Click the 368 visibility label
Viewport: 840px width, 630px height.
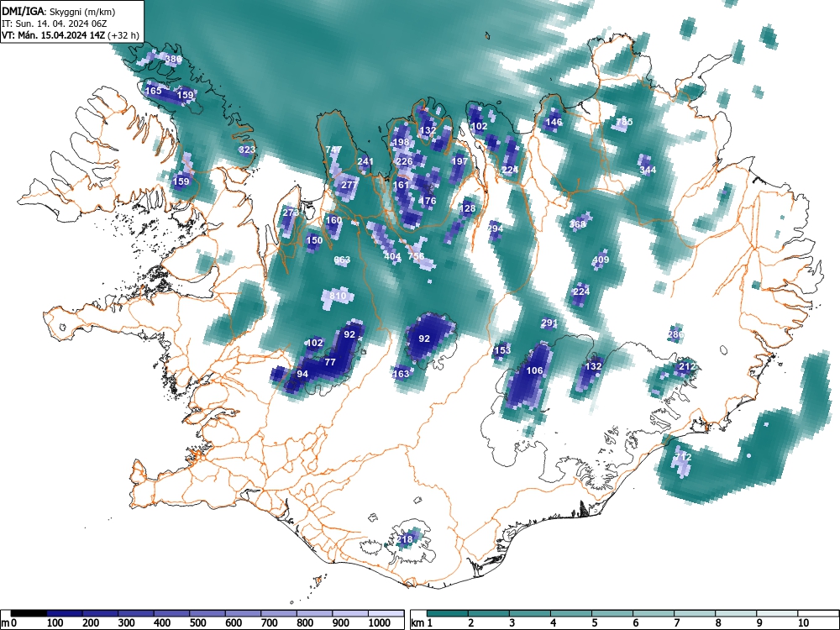(578, 224)
